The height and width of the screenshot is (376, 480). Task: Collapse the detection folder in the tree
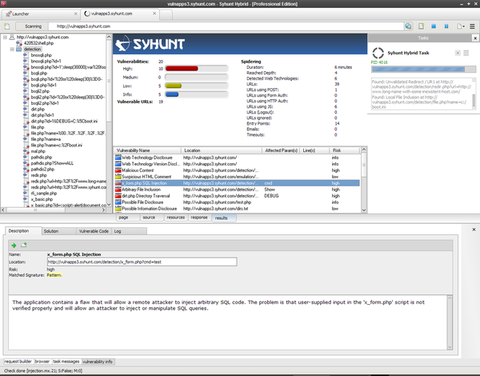[12, 49]
